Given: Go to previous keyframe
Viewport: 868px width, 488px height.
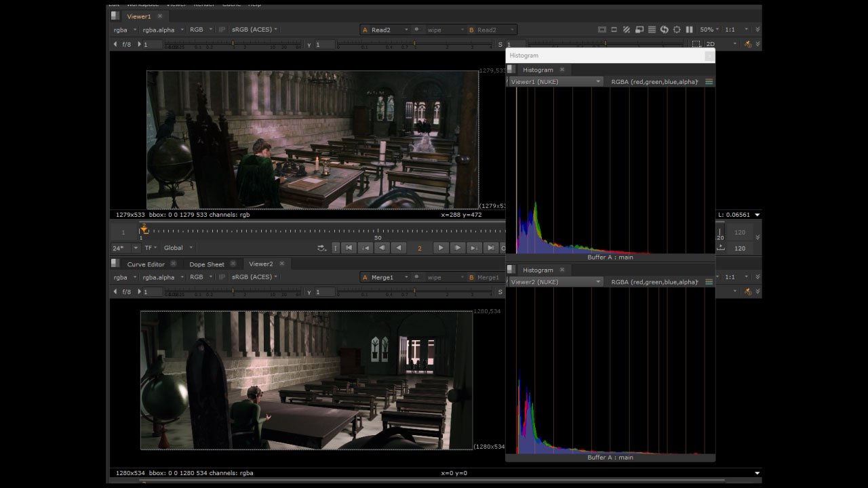Looking at the screenshot, I should (366, 248).
